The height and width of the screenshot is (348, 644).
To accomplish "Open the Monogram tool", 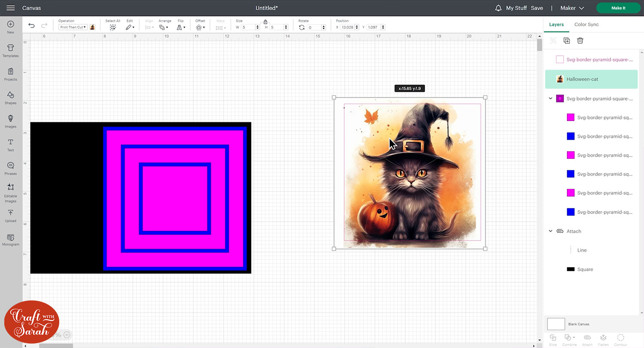I will pyautogui.click(x=10, y=240).
